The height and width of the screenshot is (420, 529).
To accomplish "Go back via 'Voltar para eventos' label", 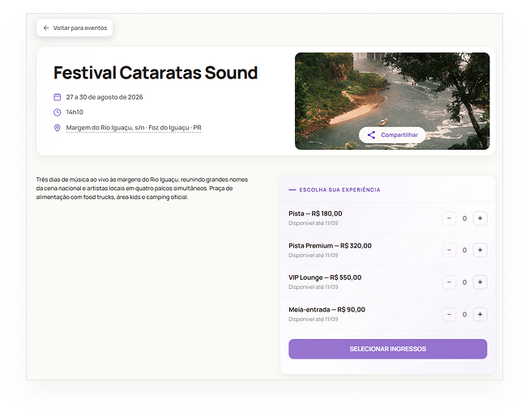I will pos(80,28).
